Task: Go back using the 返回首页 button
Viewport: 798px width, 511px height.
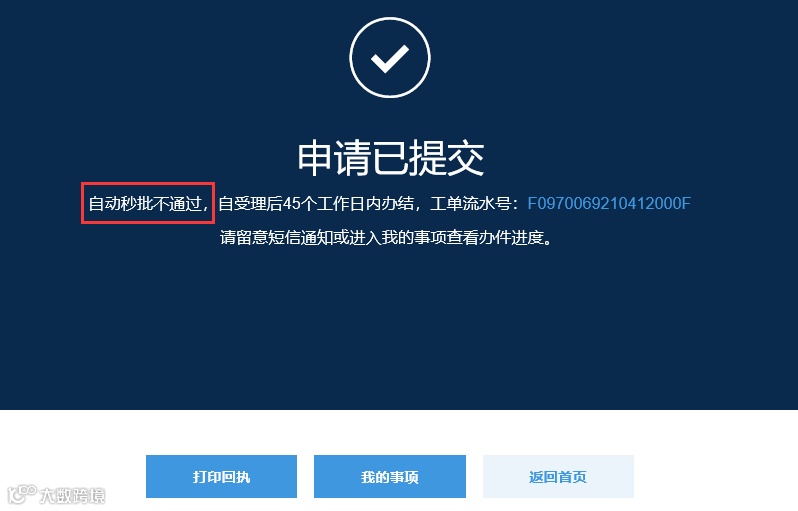Action: tap(558, 476)
